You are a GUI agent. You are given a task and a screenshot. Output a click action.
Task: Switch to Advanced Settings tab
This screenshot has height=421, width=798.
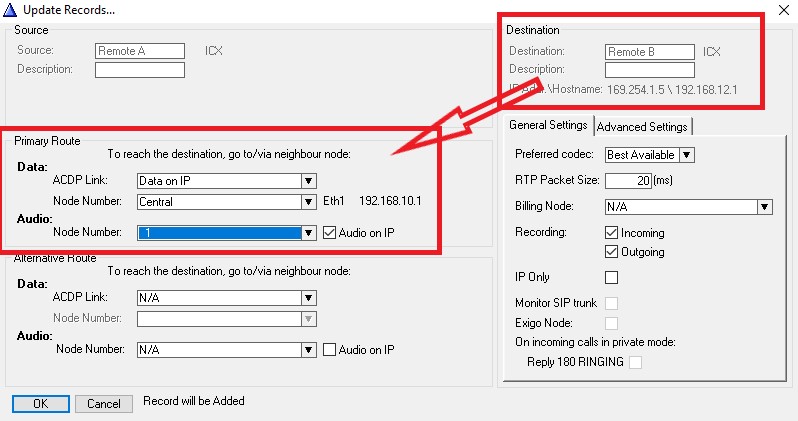pos(642,127)
